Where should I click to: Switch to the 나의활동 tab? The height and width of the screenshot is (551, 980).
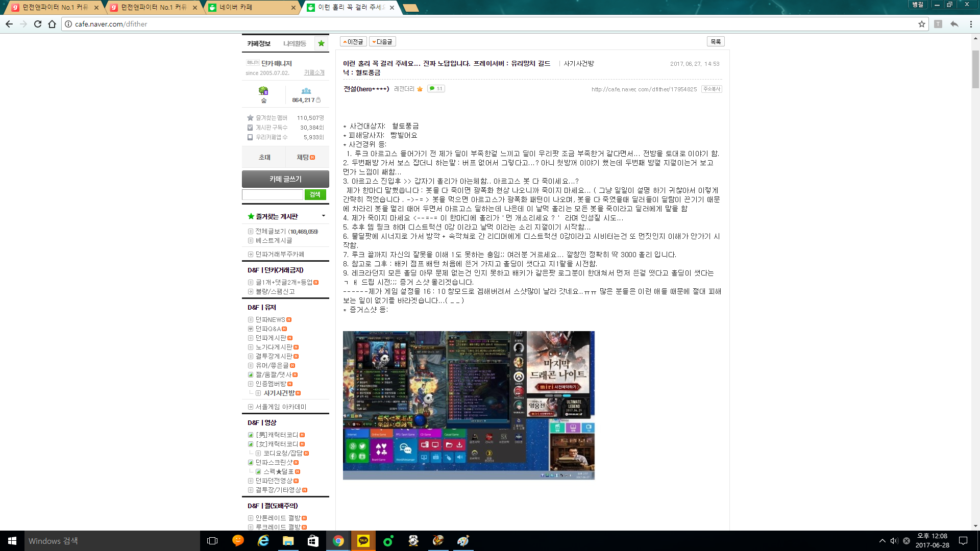(295, 43)
